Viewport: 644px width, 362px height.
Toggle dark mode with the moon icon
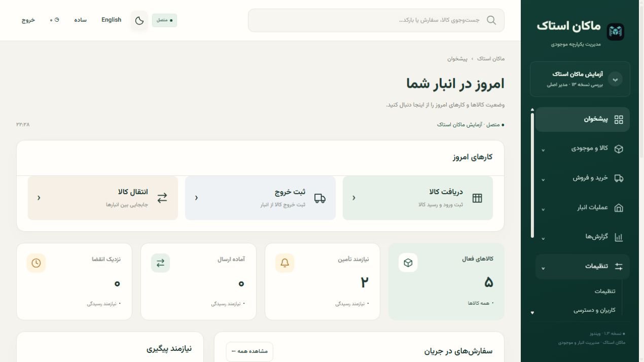point(139,20)
